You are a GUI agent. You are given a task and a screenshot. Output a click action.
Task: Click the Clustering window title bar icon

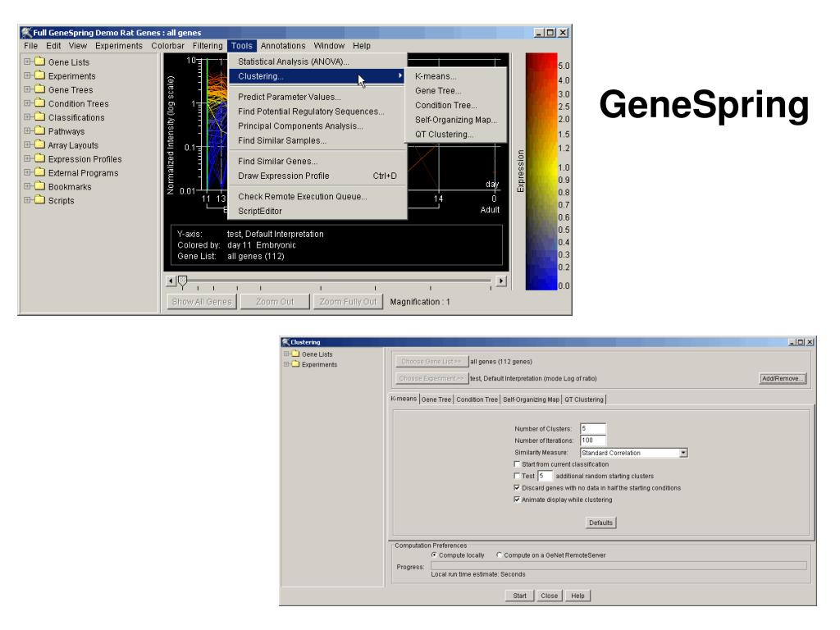[285, 342]
